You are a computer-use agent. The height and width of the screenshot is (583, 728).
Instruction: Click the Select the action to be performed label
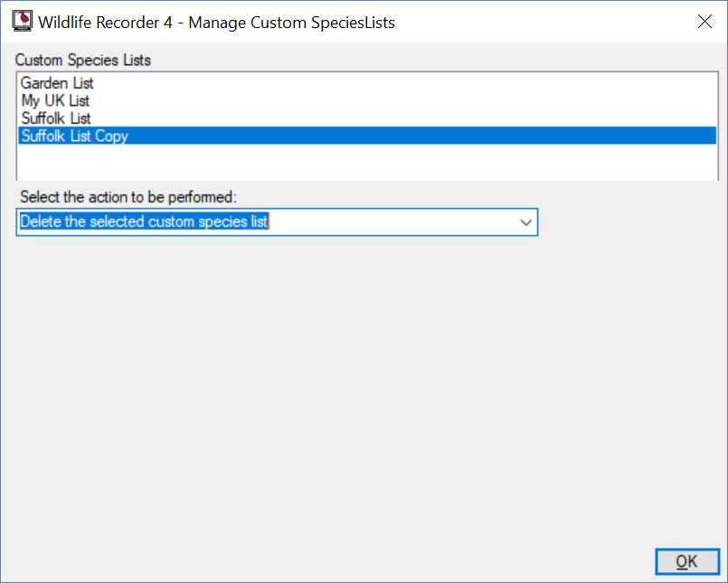(128, 197)
